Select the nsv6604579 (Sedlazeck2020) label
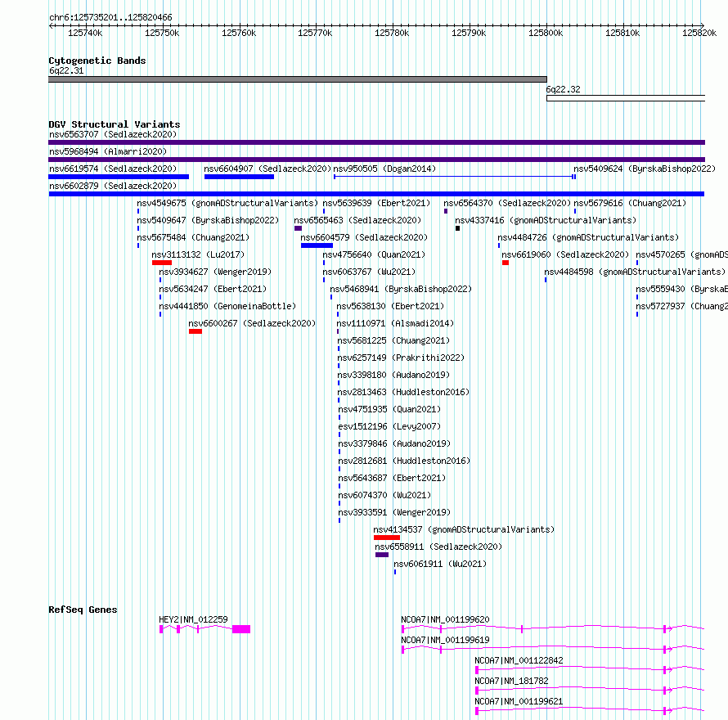728x720 pixels. [364, 237]
